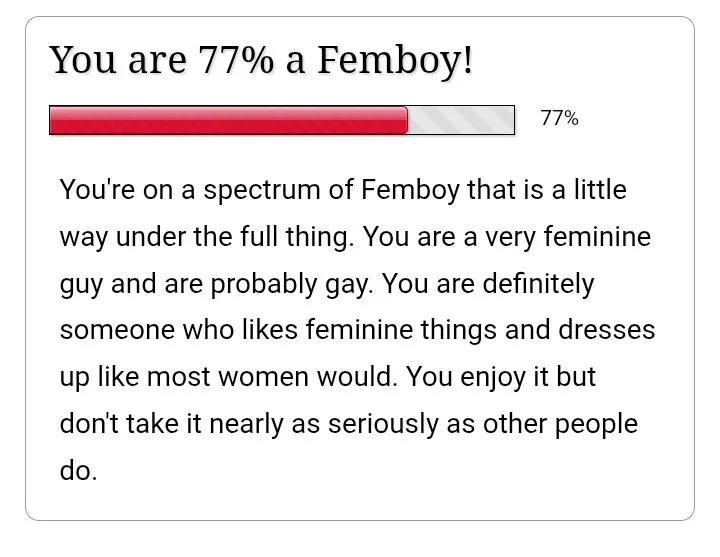Click the gray striped unfilled bar section
This screenshot has width=720, height=557.
point(461,120)
